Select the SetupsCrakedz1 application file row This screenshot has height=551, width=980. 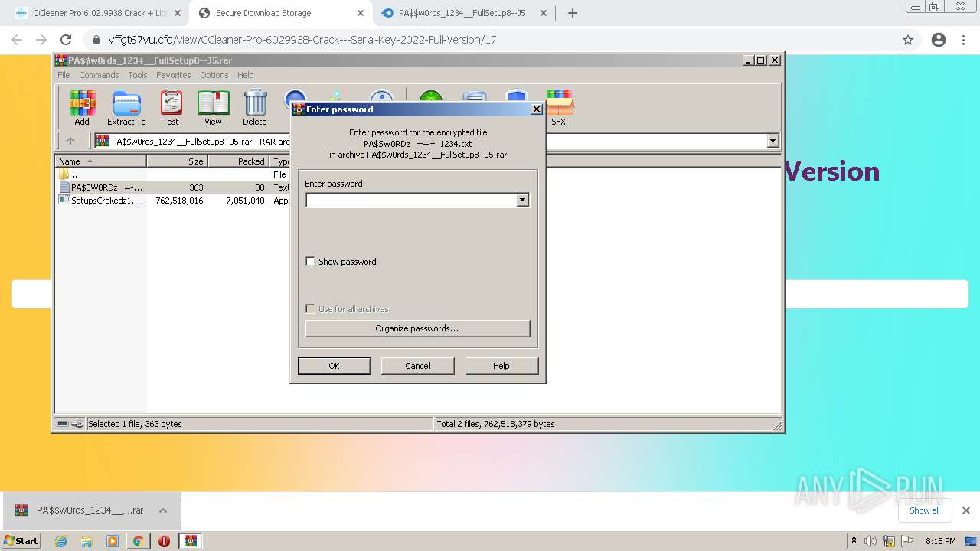[x=171, y=200]
